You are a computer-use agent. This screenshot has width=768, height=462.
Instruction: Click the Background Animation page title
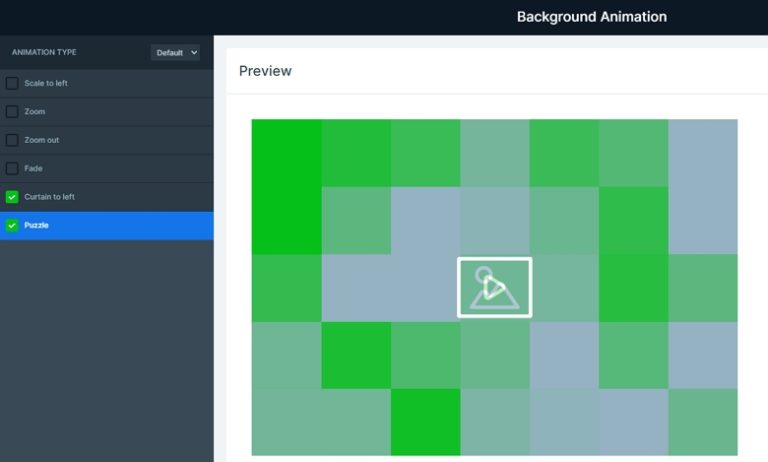click(x=591, y=17)
